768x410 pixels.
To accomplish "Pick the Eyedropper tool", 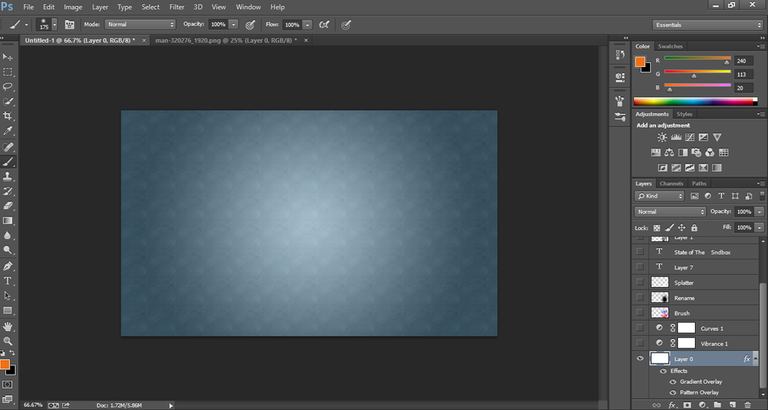I will [x=8, y=131].
